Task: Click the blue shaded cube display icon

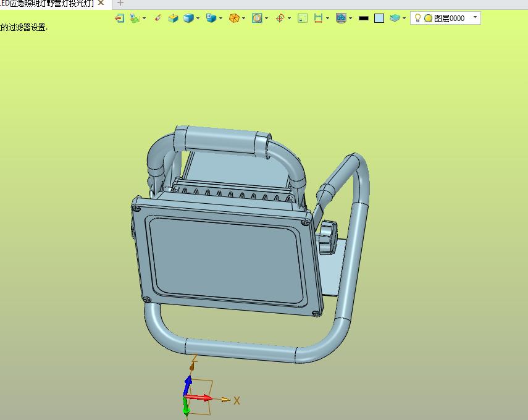Action: (x=188, y=18)
